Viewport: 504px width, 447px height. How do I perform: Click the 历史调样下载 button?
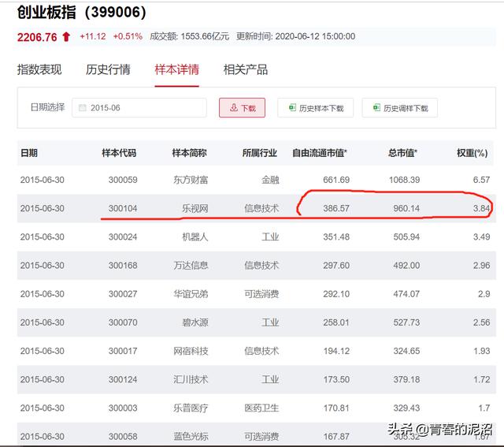[399, 108]
